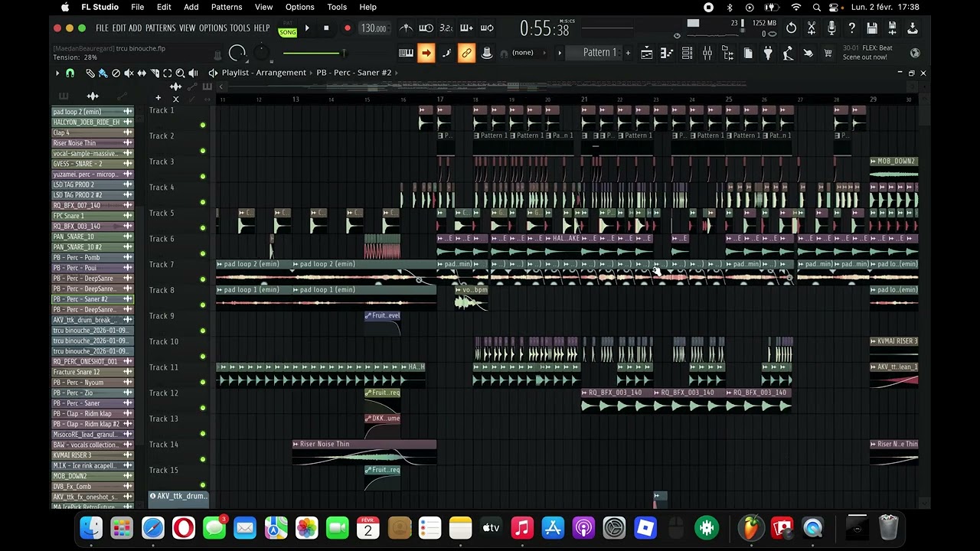This screenshot has height=551, width=980.
Task: Select the Zoom tool in Playlist
Action: (x=180, y=73)
